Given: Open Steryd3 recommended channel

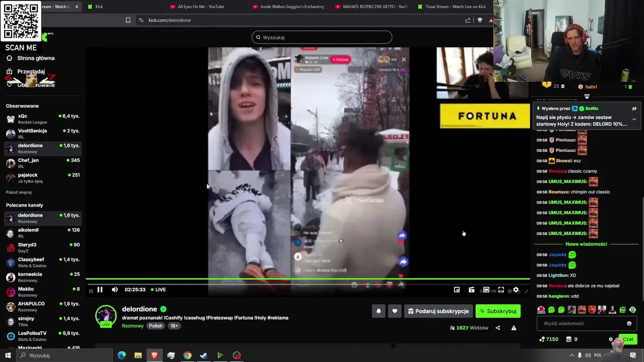Looking at the screenshot, I should (x=43, y=247).
